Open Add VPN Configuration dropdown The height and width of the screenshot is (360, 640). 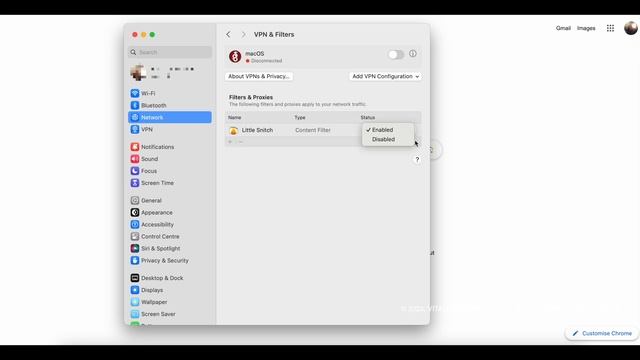coord(385,76)
